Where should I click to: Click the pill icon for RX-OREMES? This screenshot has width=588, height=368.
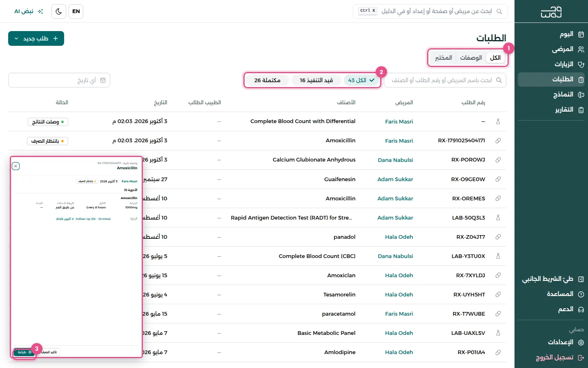point(498,198)
